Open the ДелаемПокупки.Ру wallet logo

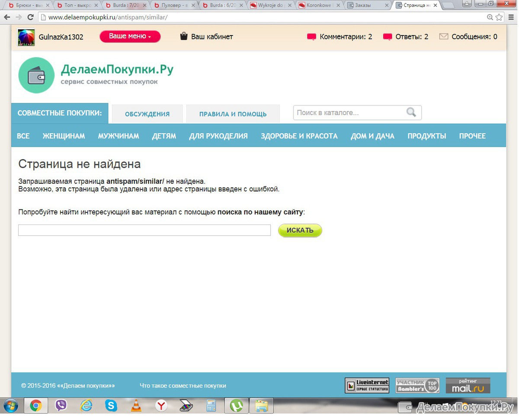click(36, 75)
